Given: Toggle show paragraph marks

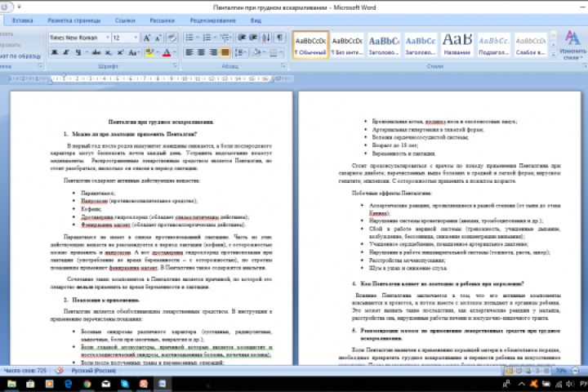Looking at the screenshot, I should 280,38.
